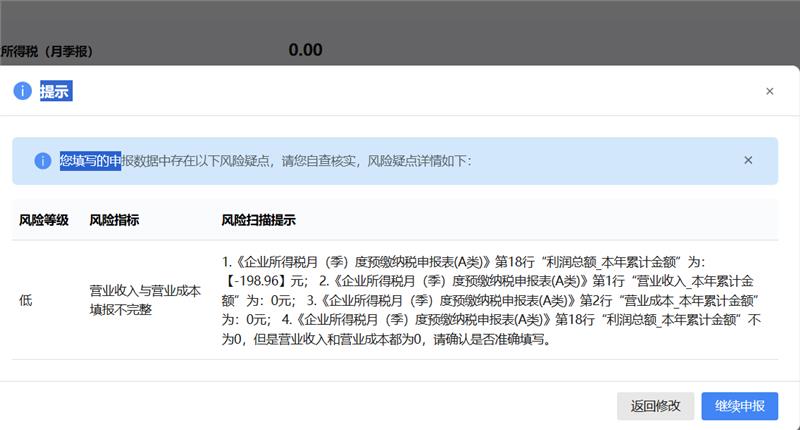The width and height of the screenshot is (800, 430).
Task: Click the info icon inside the blue alert banner
Action: pos(42,160)
